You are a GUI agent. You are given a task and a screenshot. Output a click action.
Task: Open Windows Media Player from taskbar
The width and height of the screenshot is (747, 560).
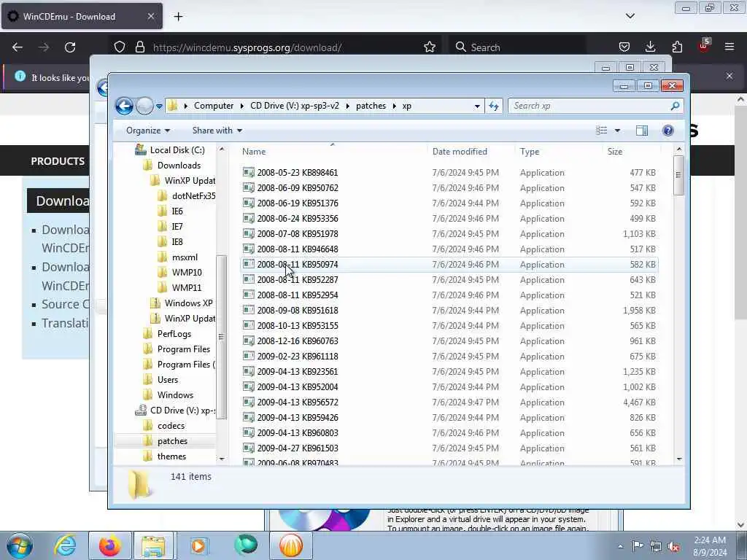pyautogui.click(x=198, y=545)
